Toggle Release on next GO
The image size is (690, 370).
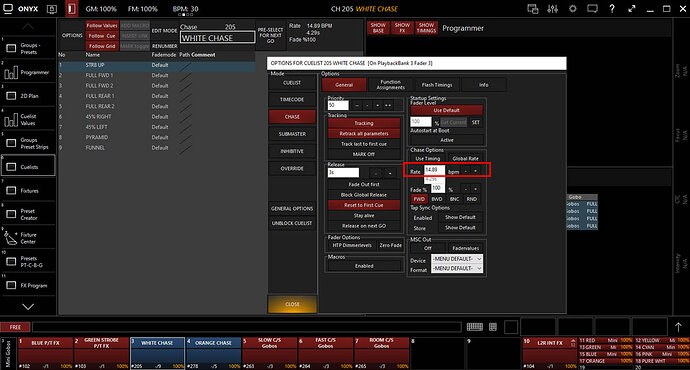pos(364,226)
